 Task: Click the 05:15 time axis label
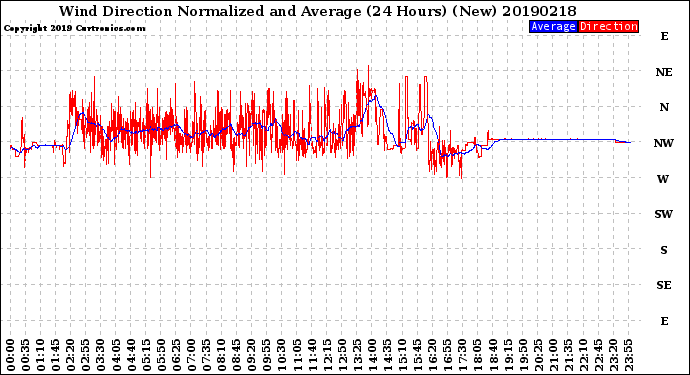coord(146,355)
